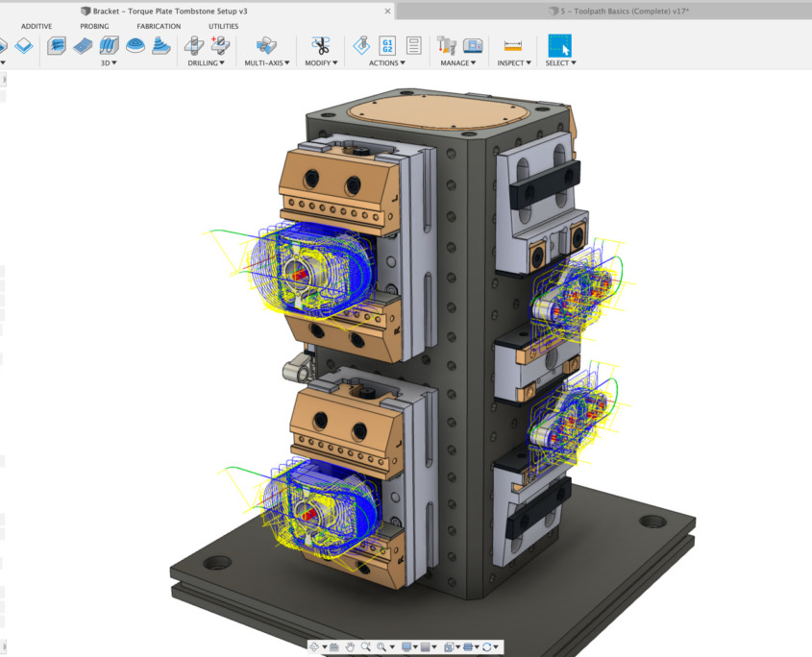Open the Display Settings dropdown arrow
The width and height of the screenshot is (812, 657).
click(415, 646)
